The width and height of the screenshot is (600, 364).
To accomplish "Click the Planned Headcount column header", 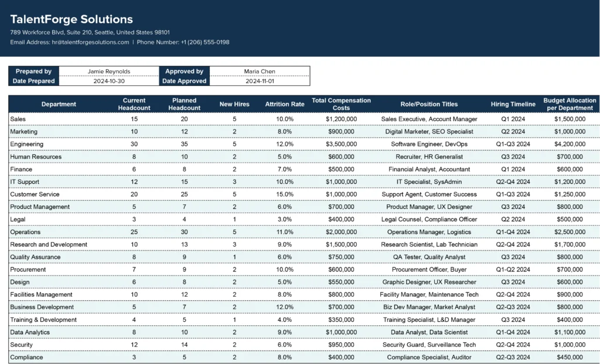I will pos(184,104).
